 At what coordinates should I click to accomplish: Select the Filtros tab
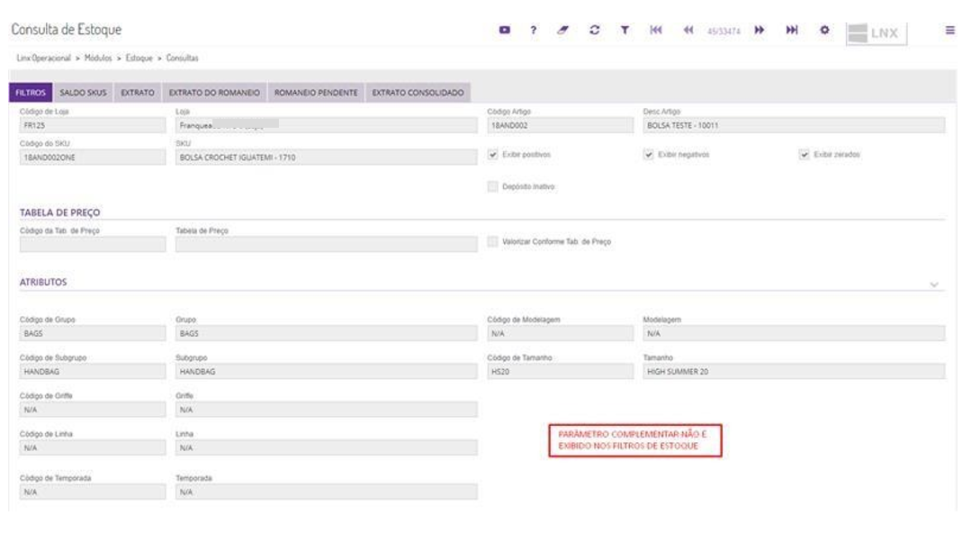point(31,93)
